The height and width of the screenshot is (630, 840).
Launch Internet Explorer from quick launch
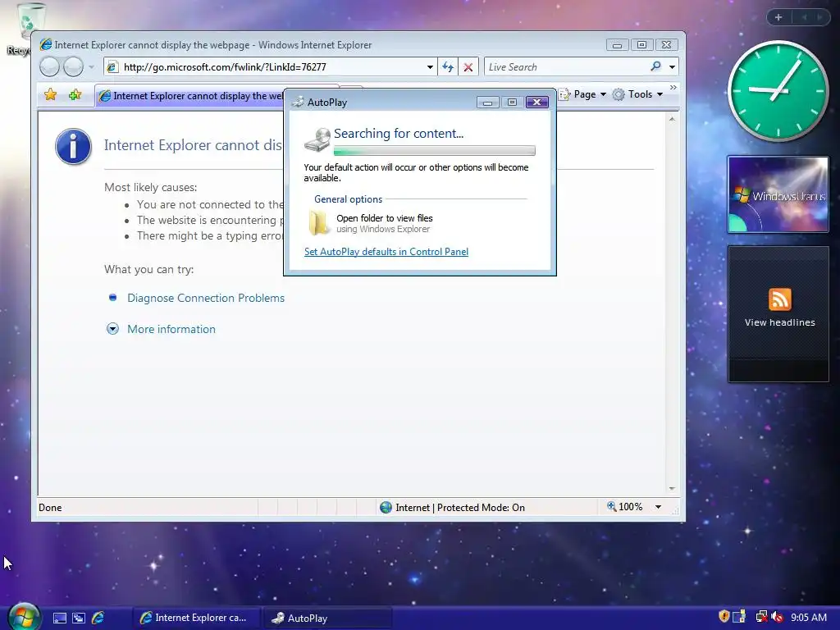[98, 618]
